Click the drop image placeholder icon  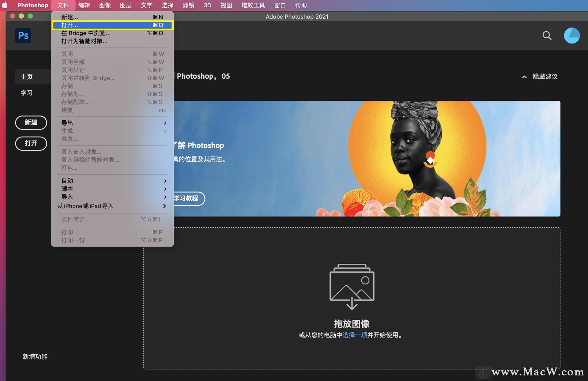pyautogui.click(x=352, y=287)
